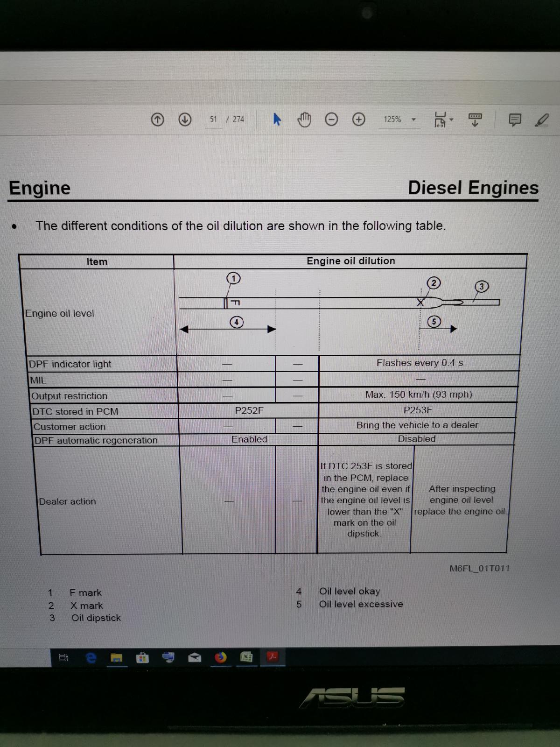The width and height of the screenshot is (560, 747).
Task: Launch Microsoft Edge from the taskbar
Action: point(91,657)
